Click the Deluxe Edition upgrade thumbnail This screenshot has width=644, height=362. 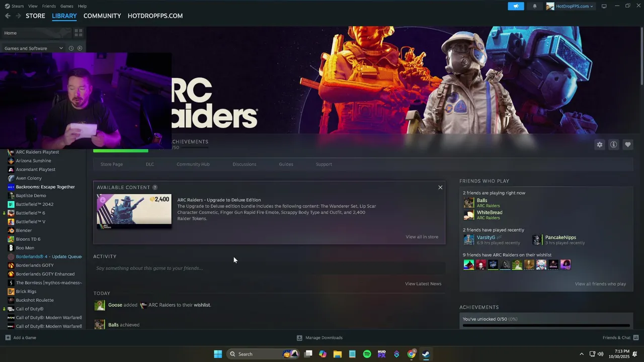134,211
